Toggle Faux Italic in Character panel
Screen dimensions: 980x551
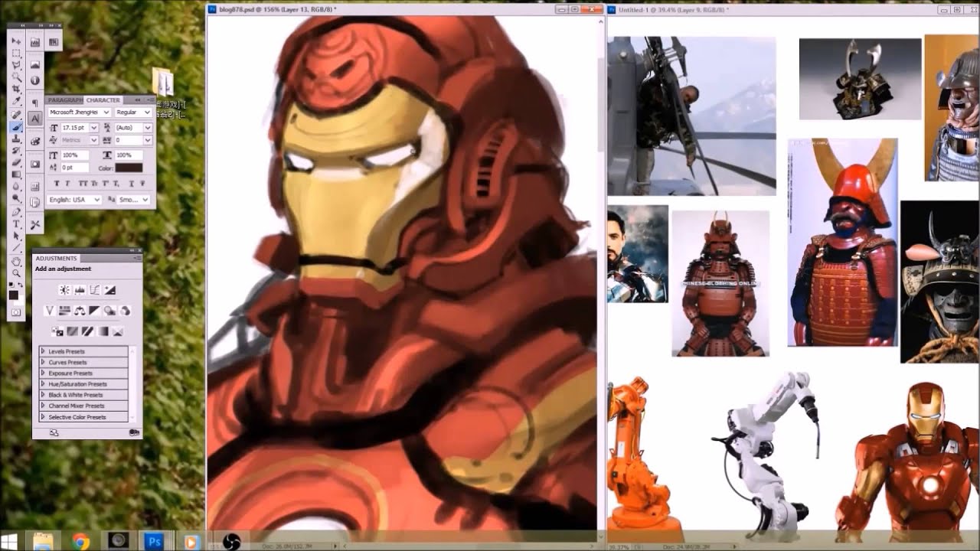67,183
